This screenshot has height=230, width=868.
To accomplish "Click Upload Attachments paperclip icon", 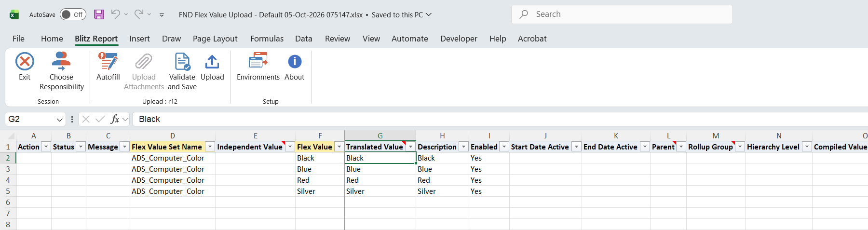I will [144, 62].
